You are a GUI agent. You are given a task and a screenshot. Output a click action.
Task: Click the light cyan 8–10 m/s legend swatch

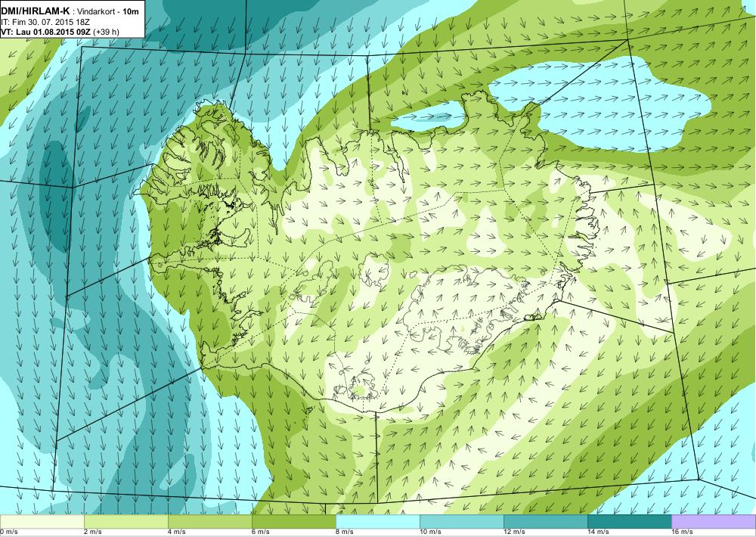click(377, 522)
